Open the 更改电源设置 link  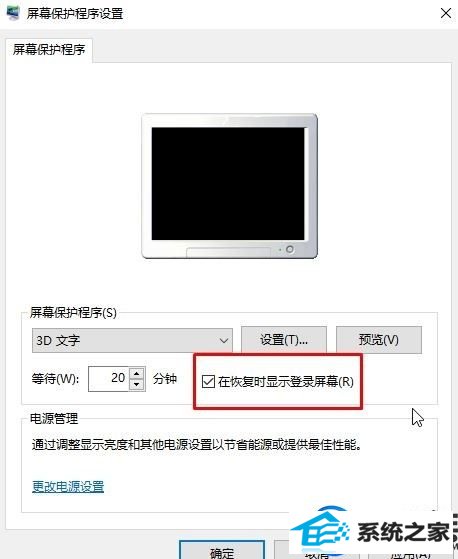pos(68,486)
